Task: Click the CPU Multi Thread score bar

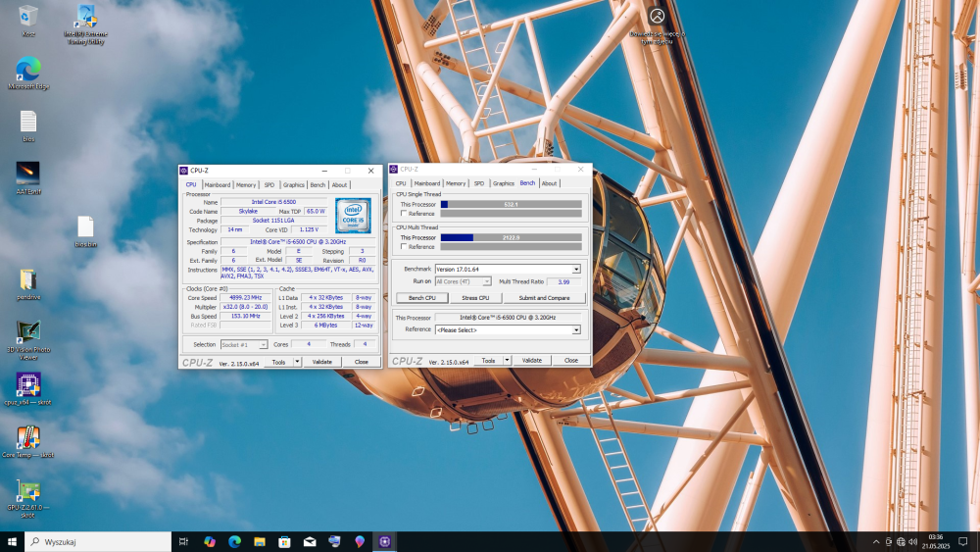Action: 511,237
